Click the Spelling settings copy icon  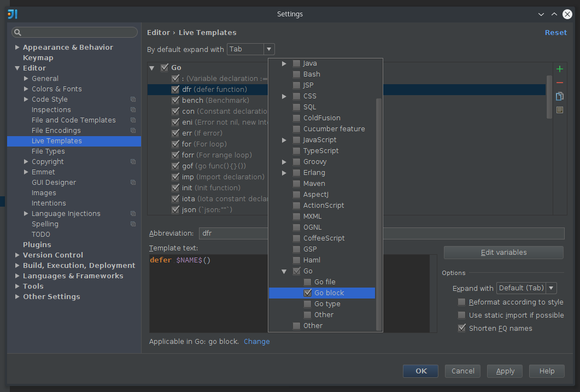point(133,224)
